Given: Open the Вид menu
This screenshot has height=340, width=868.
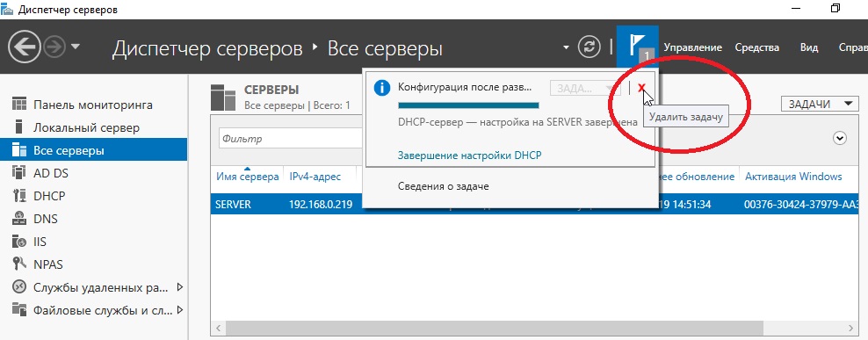Looking at the screenshot, I should click(x=809, y=47).
